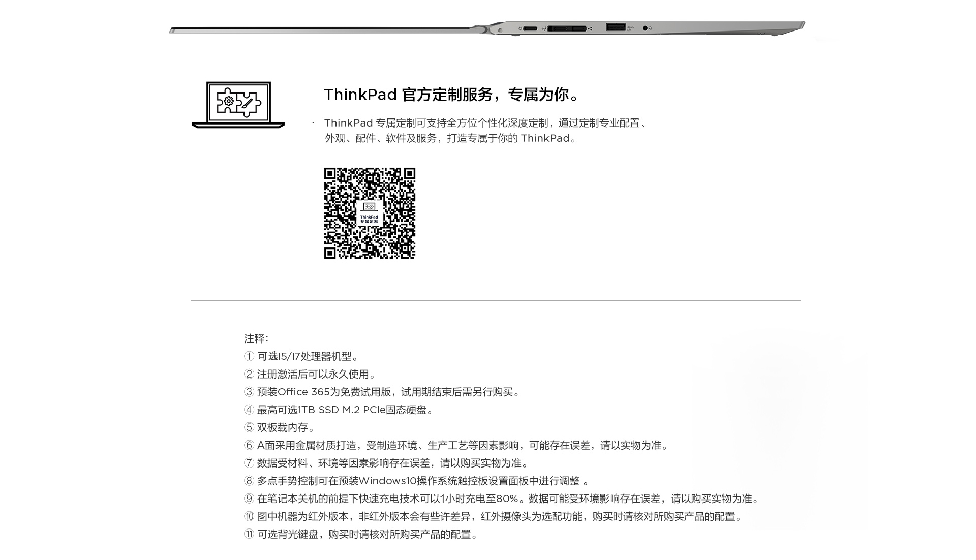The image size is (976, 560).
Task: Click the ThinkPad logo inside QR code
Action: click(x=369, y=213)
